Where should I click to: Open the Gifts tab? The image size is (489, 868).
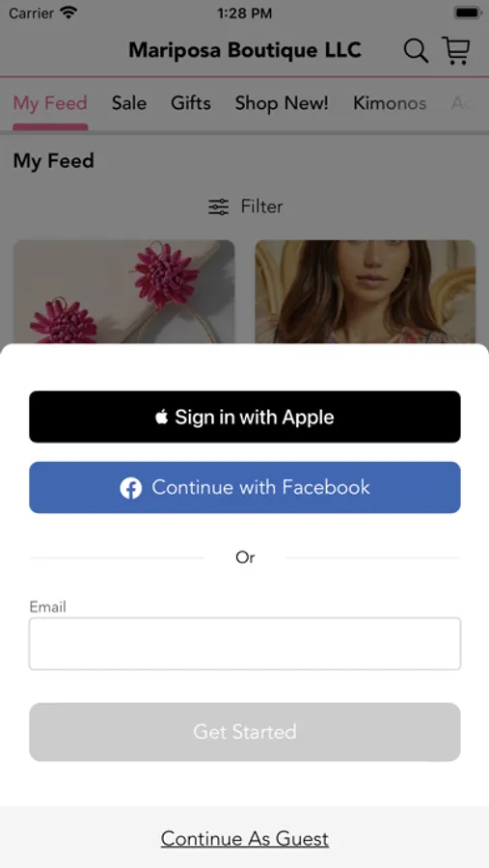[x=191, y=103]
